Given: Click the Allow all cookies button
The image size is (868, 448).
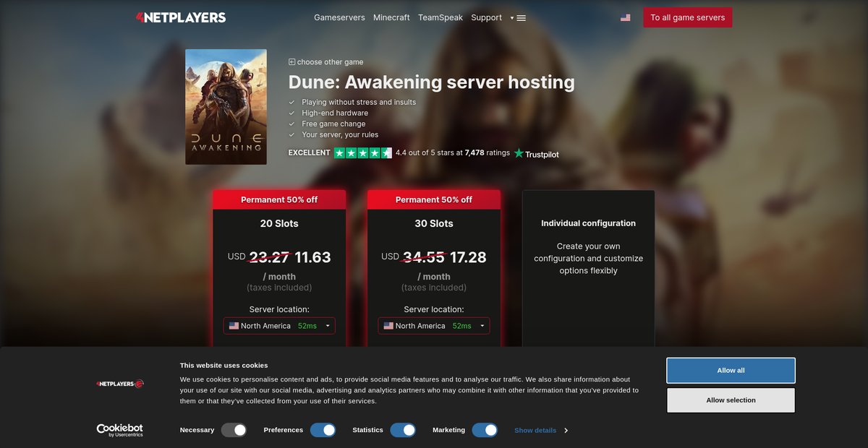Looking at the screenshot, I should pos(731,371).
